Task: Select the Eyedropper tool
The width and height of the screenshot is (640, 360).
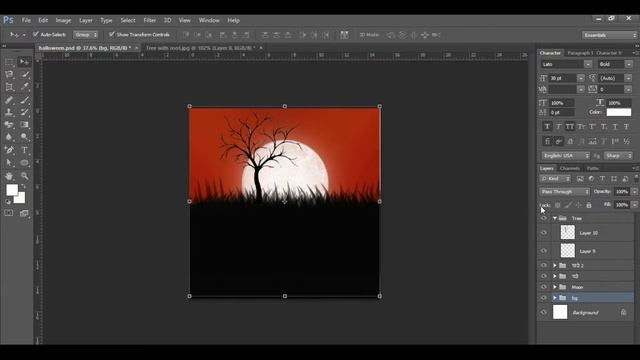Action: (x=24, y=87)
